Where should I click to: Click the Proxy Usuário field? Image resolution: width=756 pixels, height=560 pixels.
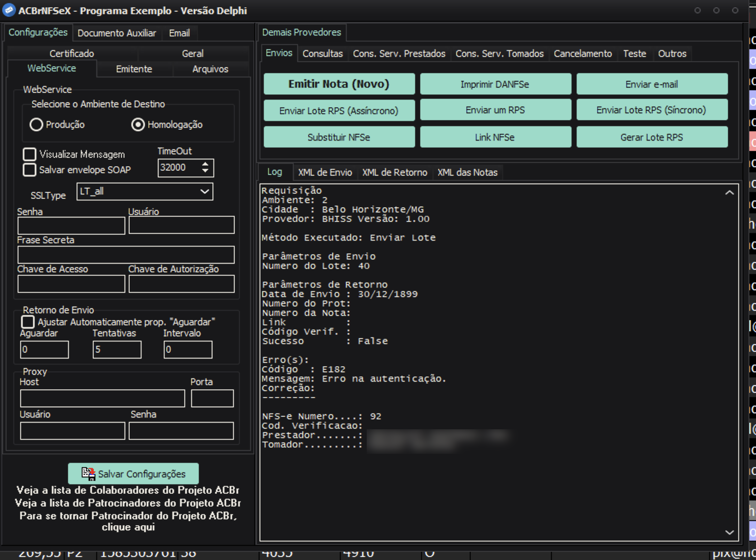point(72,431)
